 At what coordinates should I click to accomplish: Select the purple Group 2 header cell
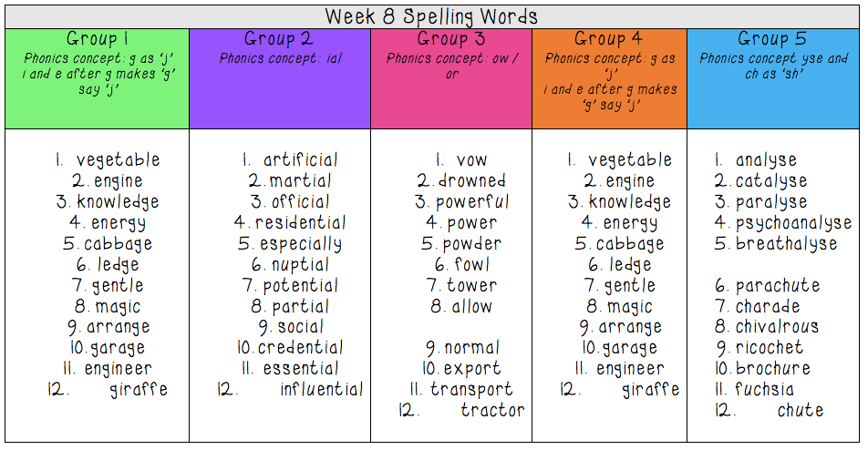tap(279, 78)
